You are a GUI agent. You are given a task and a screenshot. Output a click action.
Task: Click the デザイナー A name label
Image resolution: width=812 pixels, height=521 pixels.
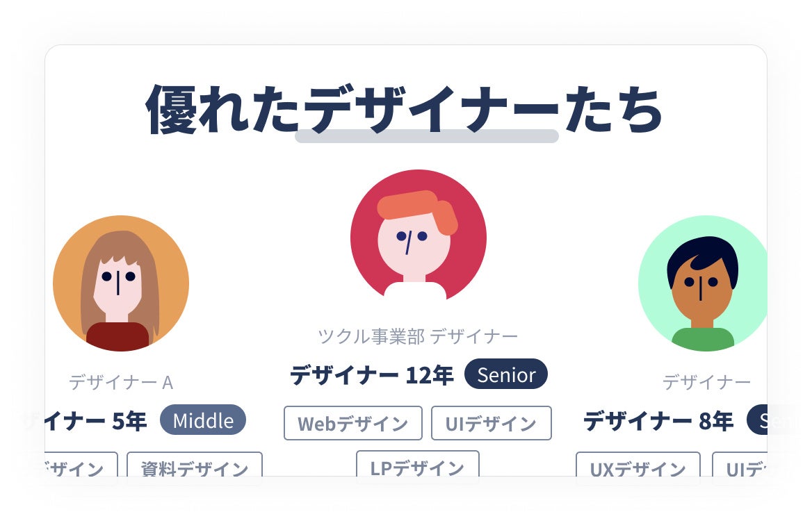121,382
